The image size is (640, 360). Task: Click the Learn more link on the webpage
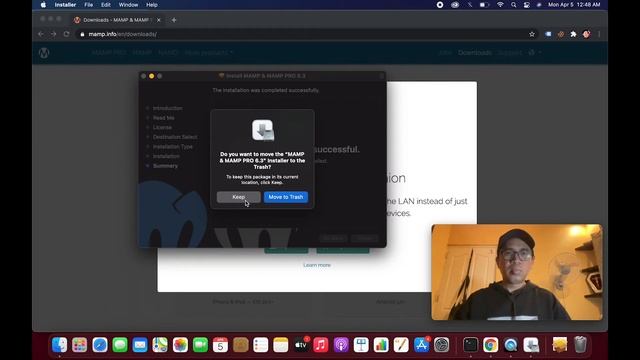(x=317, y=265)
